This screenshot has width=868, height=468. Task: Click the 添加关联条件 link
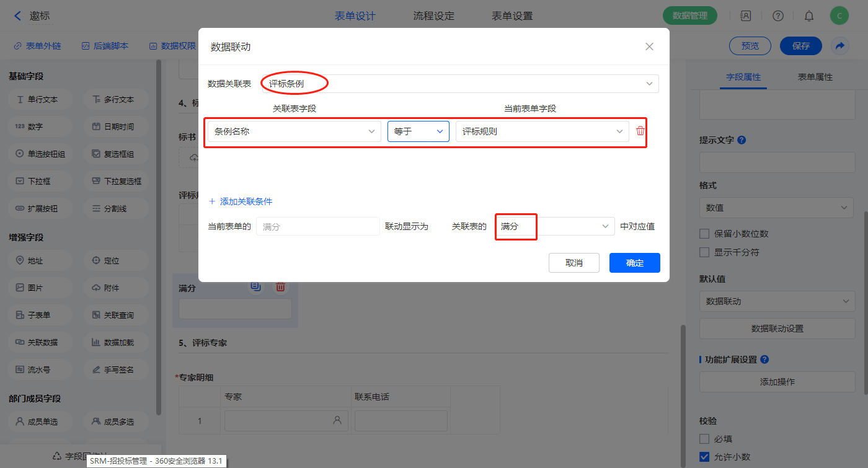[241, 201]
